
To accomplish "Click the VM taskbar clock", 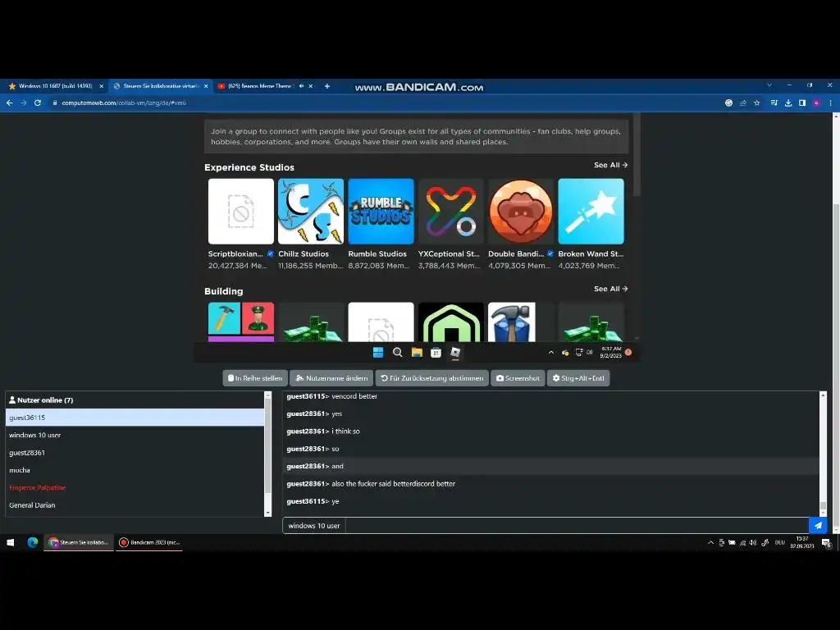I will 610,353.
